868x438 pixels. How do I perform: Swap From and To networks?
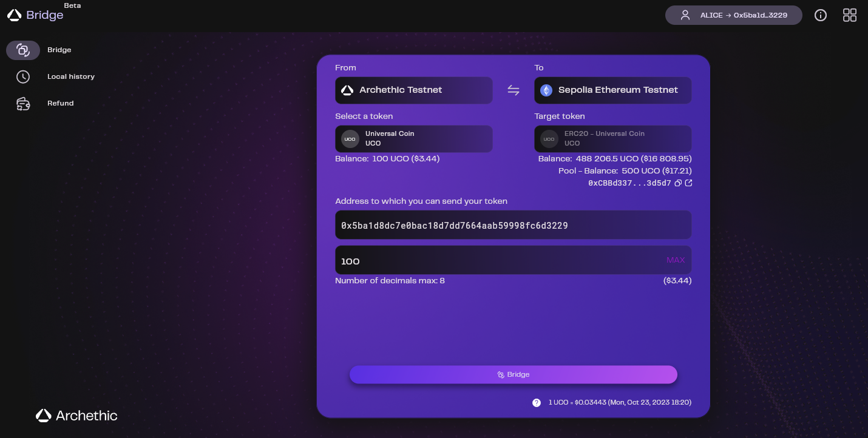[514, 90]
